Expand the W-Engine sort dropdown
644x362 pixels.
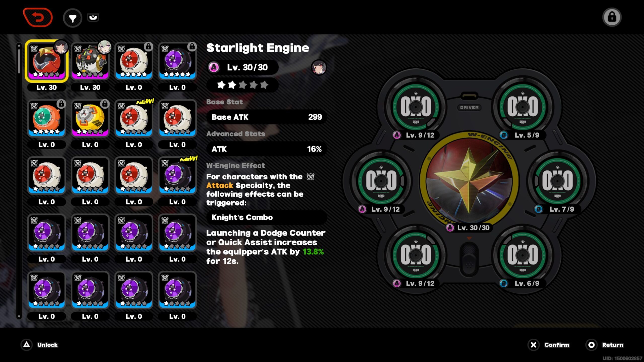click(x=93, y=17)
